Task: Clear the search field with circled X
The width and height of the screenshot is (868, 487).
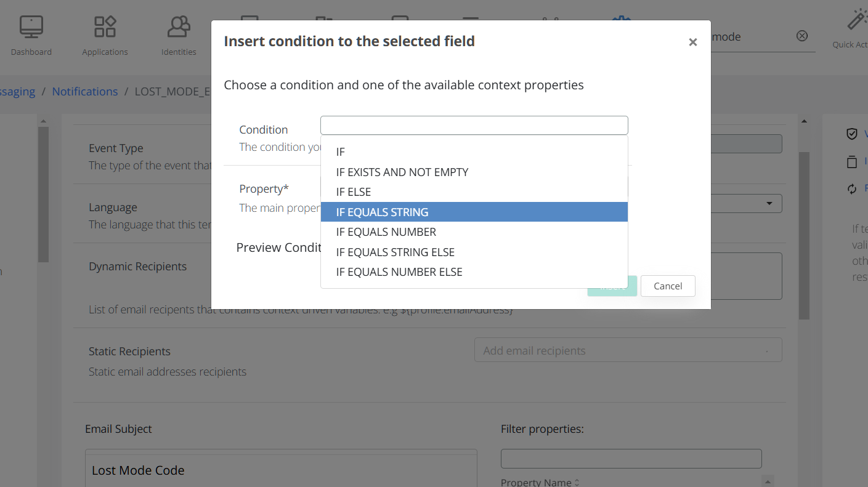Action: (x=802, y=36)
